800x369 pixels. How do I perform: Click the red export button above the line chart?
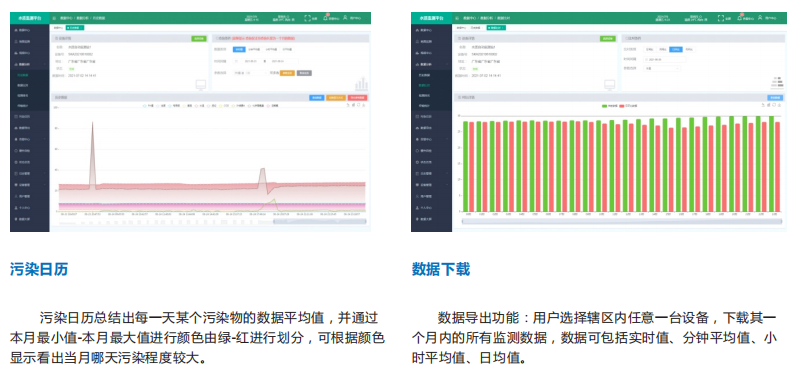pos(357,97)
